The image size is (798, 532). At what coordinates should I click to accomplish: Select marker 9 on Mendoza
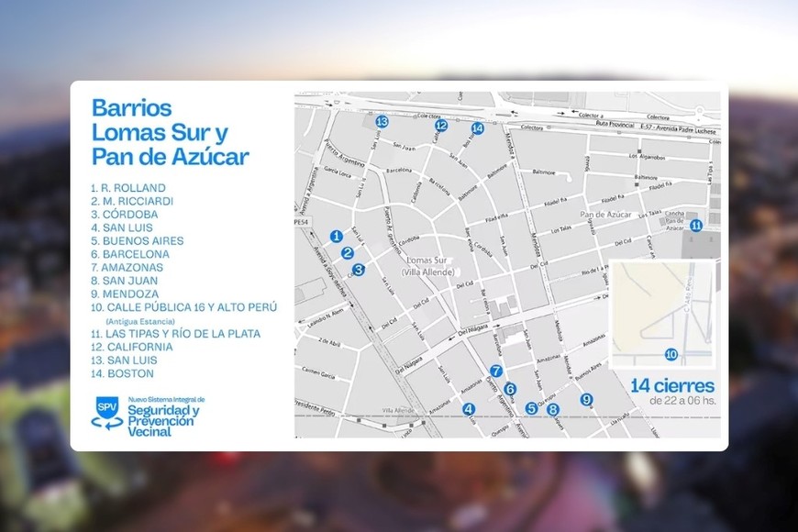(x=585, y=399)
